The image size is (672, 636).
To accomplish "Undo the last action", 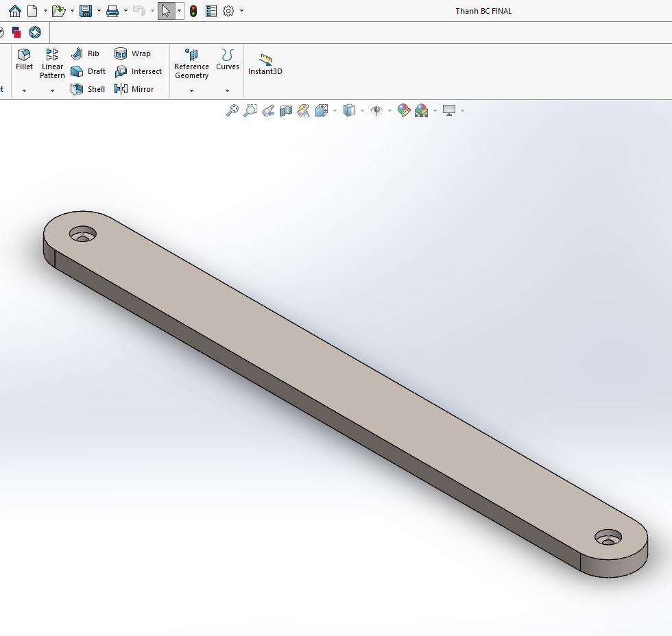I will tap(139, 11).
